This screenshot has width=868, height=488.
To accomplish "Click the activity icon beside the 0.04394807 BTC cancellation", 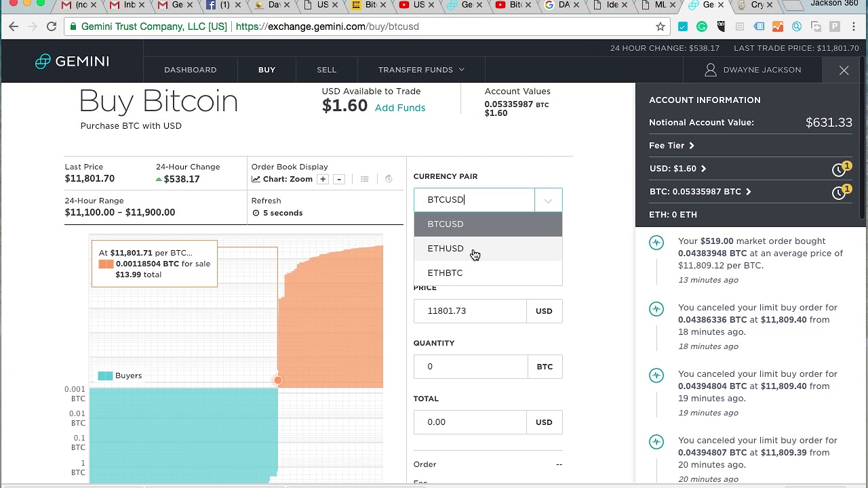I will tap(656, 442).
